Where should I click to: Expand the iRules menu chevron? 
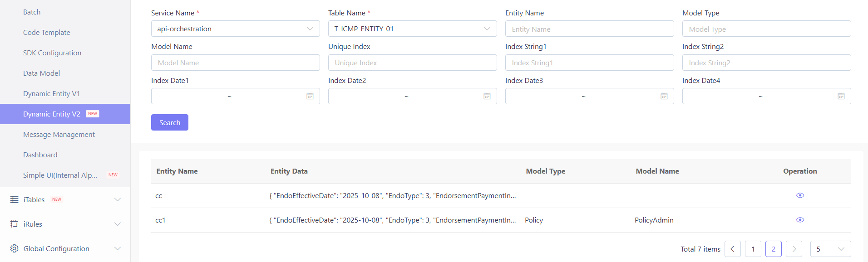tap(118, 224)
